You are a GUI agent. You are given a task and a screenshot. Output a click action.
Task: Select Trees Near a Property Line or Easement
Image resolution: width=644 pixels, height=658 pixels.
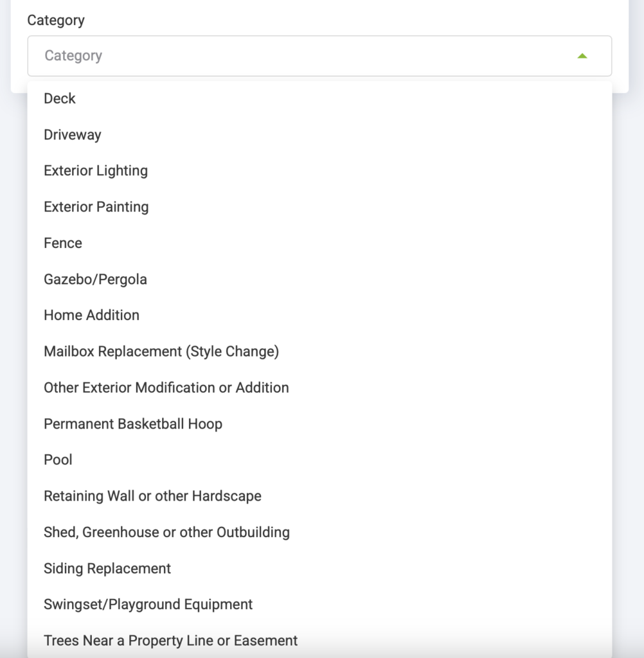319,641
